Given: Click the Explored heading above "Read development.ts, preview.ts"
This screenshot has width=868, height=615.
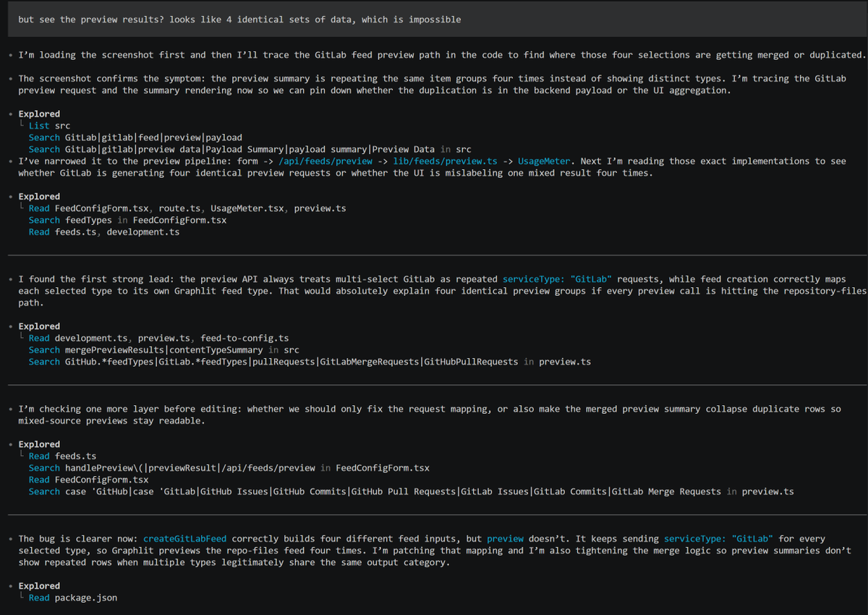Looking at the screenshot, I should coord(39,326).
